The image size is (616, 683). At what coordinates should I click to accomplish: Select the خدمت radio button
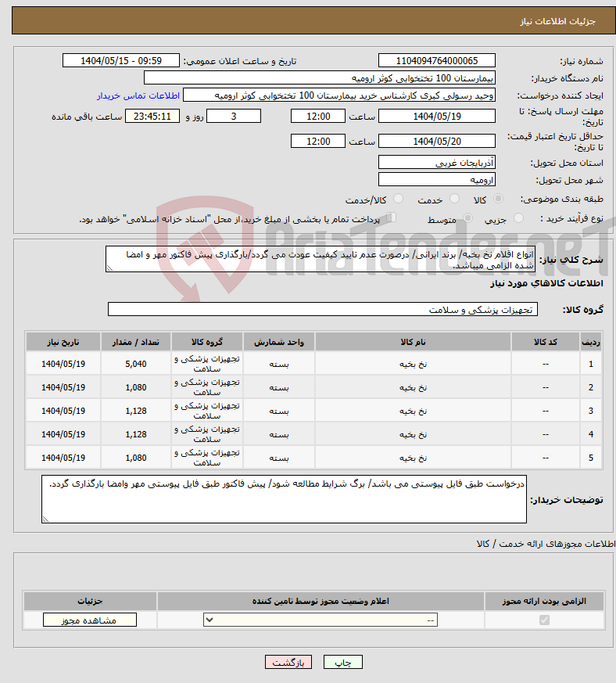click(x=454, y=199)
